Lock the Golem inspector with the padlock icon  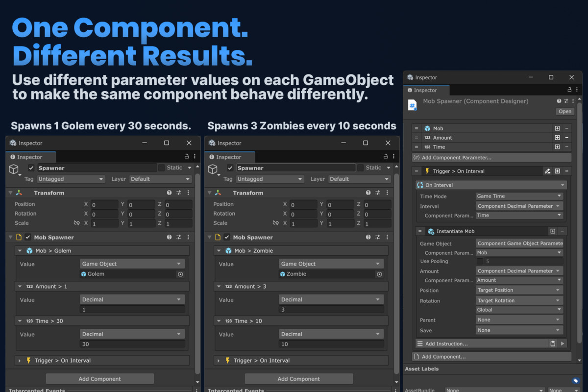tap(186, 157)
